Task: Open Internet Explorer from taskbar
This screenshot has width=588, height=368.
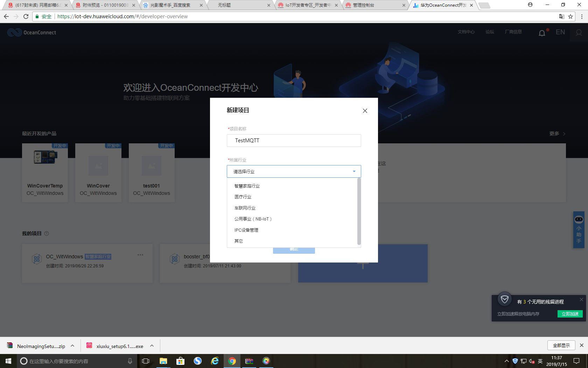Action: (x=215, y=361)
